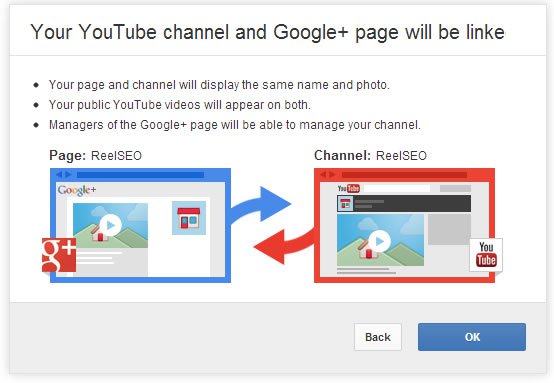Click the bullet about Managers of the Google+ page
The image size is (554, 383).
[235, 125]
